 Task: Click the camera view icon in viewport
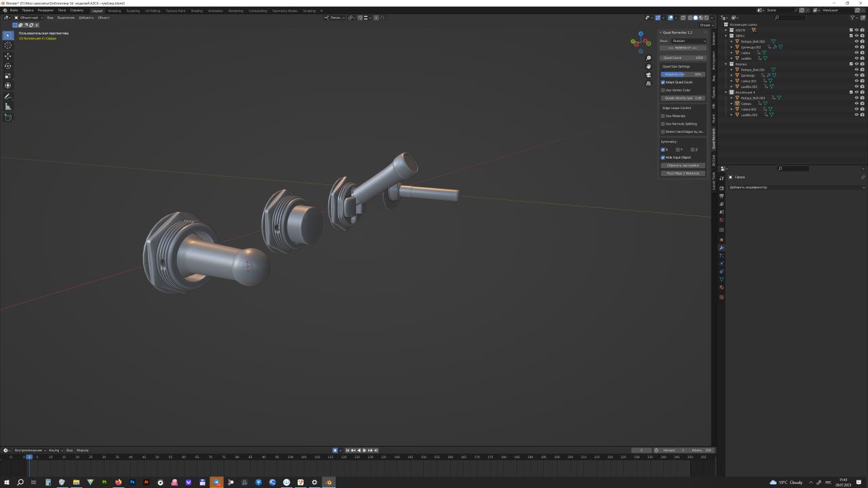(648, 75)
